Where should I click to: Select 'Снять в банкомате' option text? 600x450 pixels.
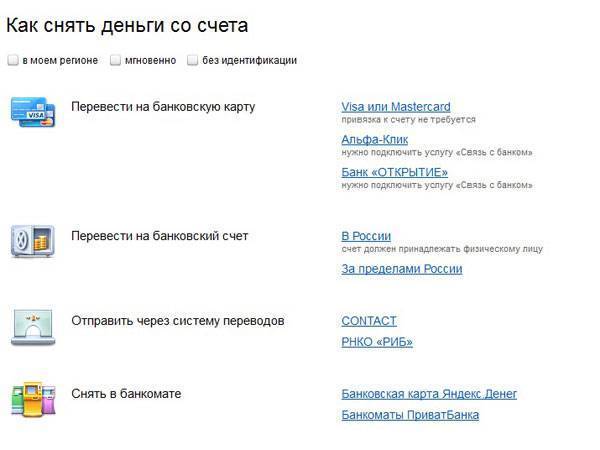pyautogui.click(x=126, y=394)
